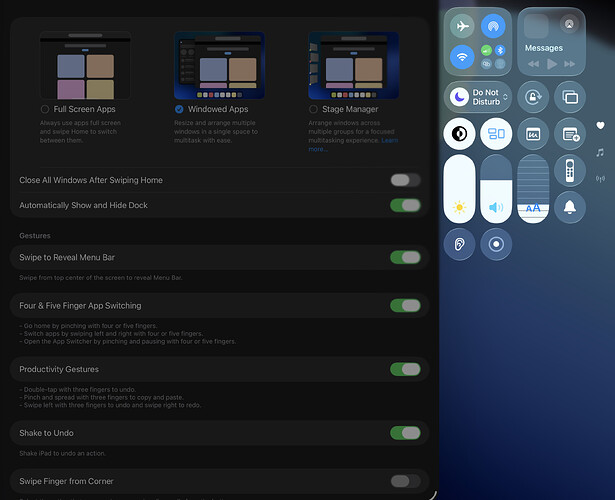Open AirPlay picker in Messages media tile
The image size is (615, 500).
pyautogui.click(x=569, y=24)
